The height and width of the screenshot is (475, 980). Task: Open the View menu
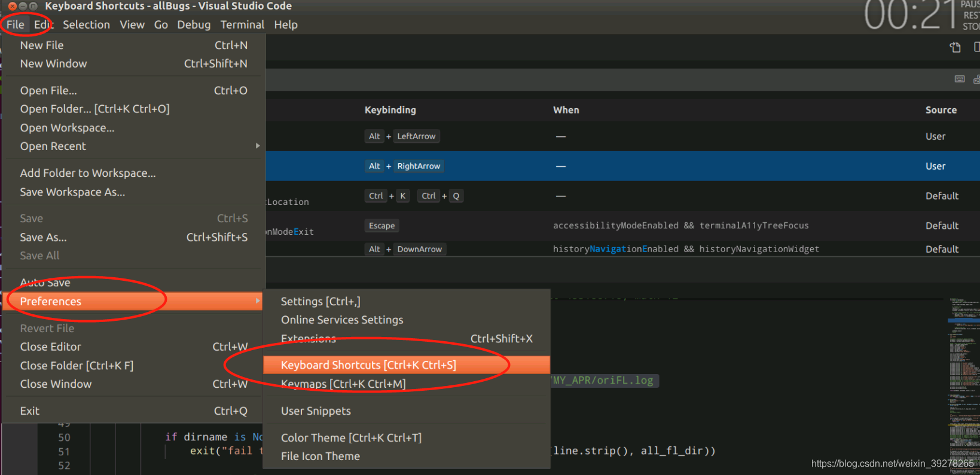tap(132, 24)
